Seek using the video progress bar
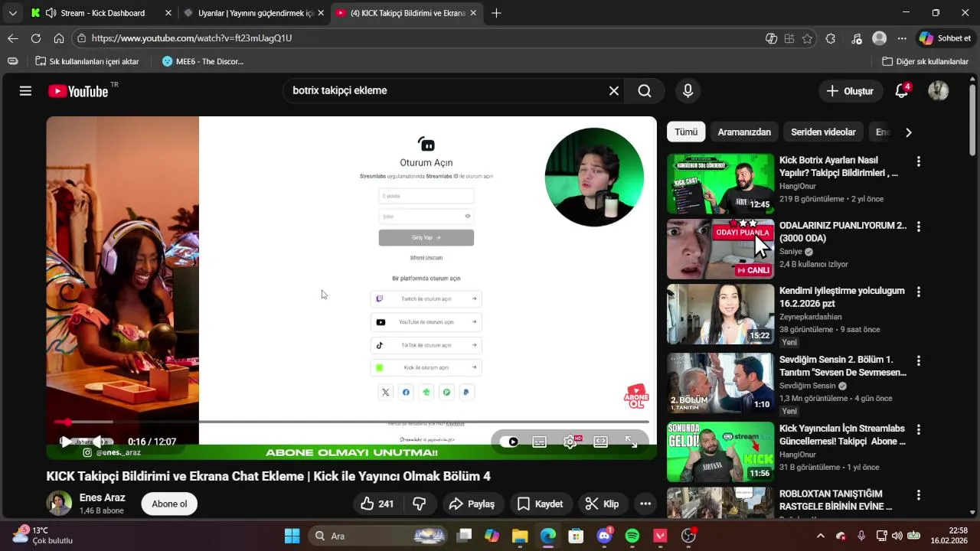Image resolution: width=980 pixels, height=551 pixels. coord(351,422)
